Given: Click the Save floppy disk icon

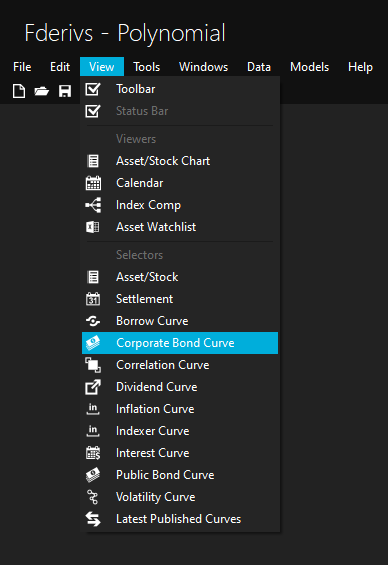Looking at the screenshot, I should (65, 91).
